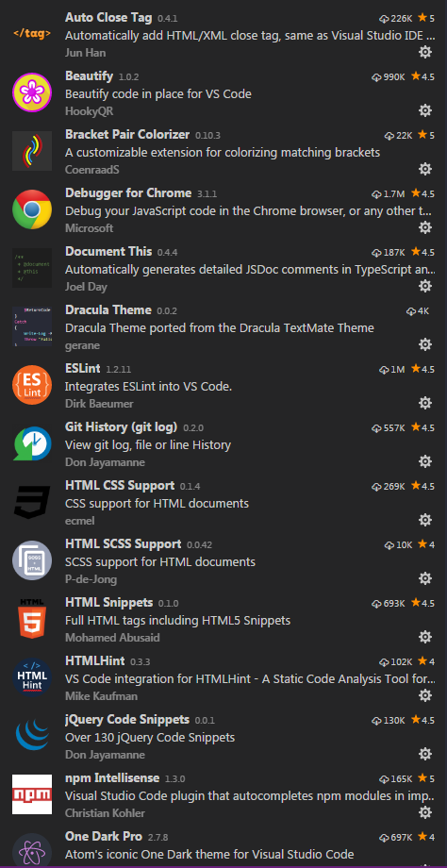Click the publisher name Christian Kohler
Screen dimensions: 447x868
(105, 813)
